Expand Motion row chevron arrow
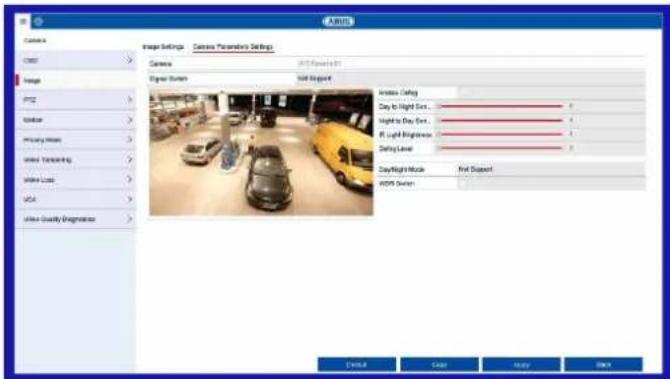The width and height of the screenshot is (670, 379). click(x=129, y=120)
